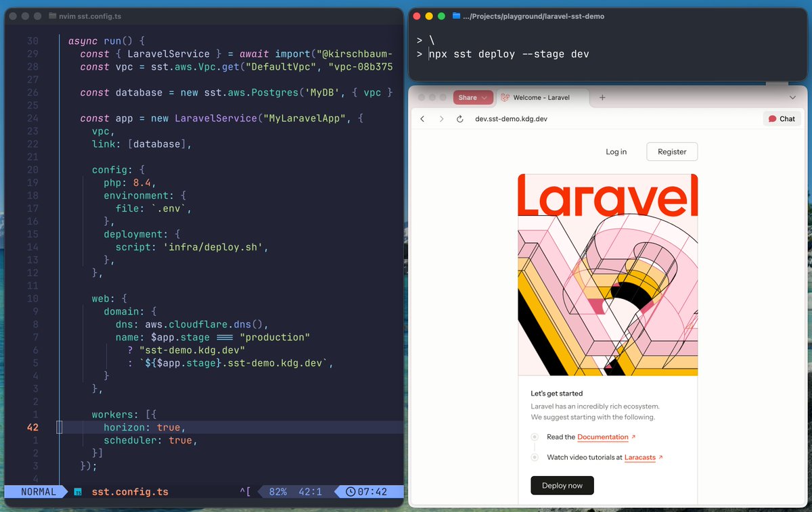This screenshot has width=812, height=512.
Task: Click the Laravel hero artwork image
Action: pyautogui.click(x=608, y=275)
